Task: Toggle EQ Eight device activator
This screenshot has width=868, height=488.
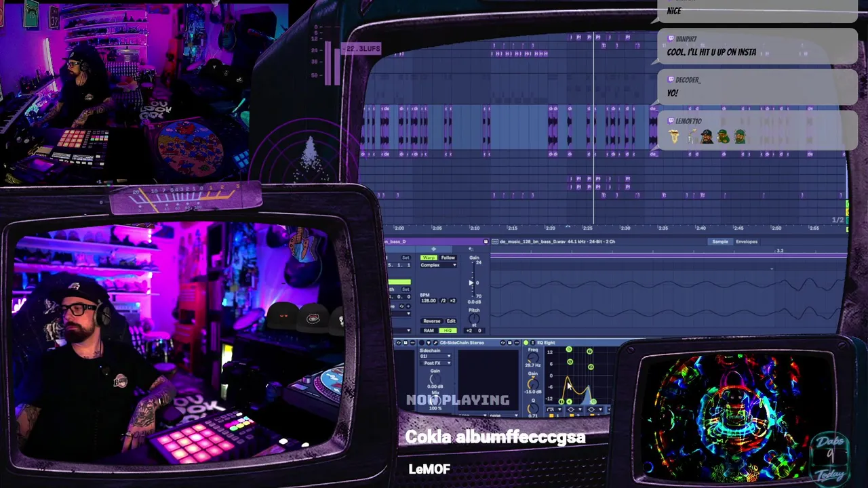Action: [x=526, y=343]
